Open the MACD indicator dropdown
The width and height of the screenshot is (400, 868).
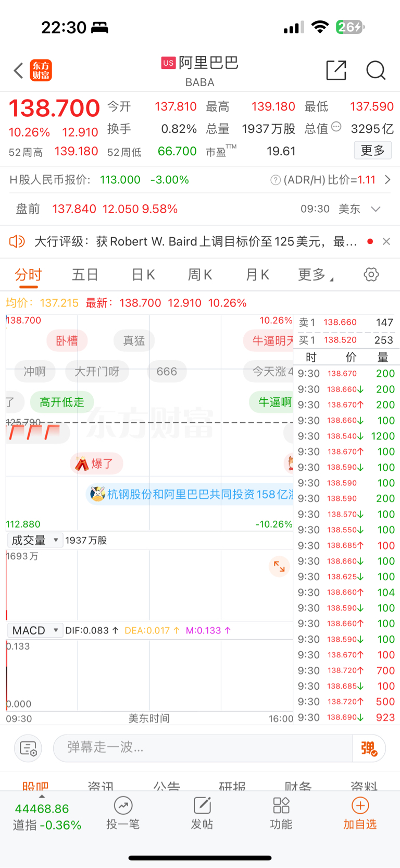click(35, 630)
